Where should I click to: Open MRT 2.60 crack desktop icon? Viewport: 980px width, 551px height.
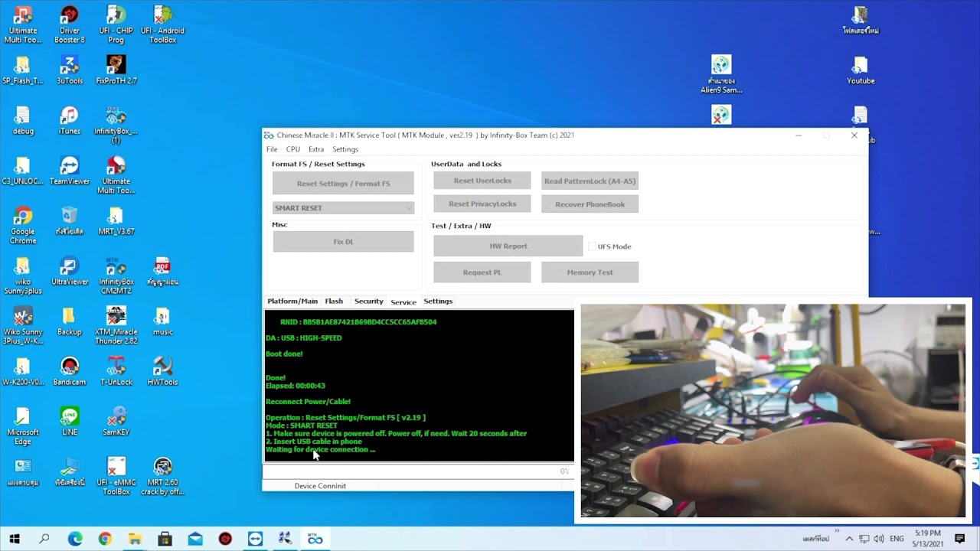[x=163, y=477]
